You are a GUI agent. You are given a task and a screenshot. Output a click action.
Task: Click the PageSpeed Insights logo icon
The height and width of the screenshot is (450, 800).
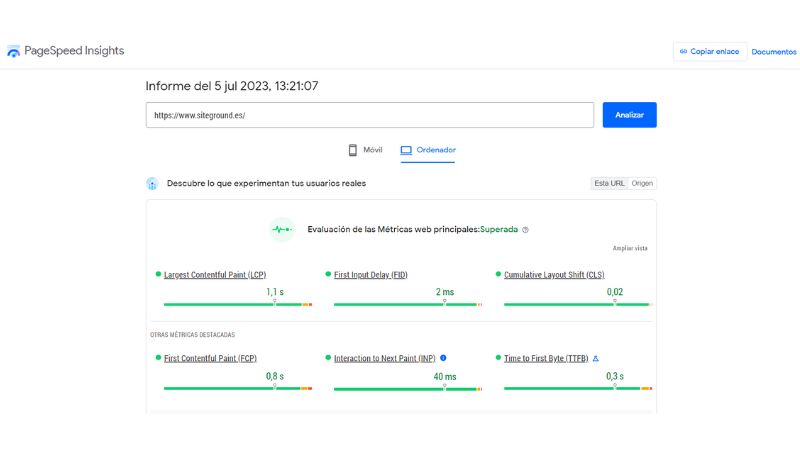point(13,51)
